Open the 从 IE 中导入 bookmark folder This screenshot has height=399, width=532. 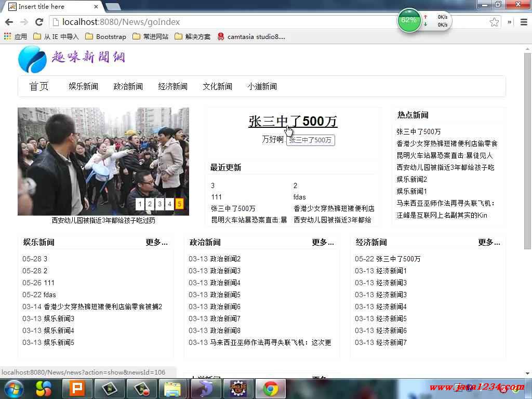tap(56, 36)
